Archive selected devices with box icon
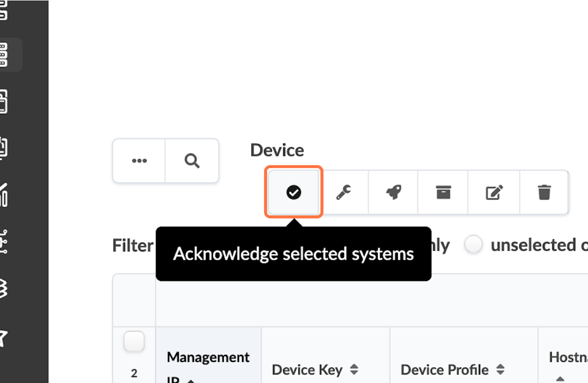This screenshot has width=588, height=383. point(443,192)
